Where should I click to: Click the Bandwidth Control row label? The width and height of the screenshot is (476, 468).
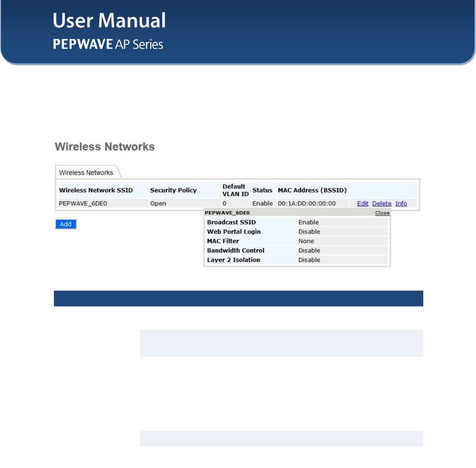coord(236,251)
